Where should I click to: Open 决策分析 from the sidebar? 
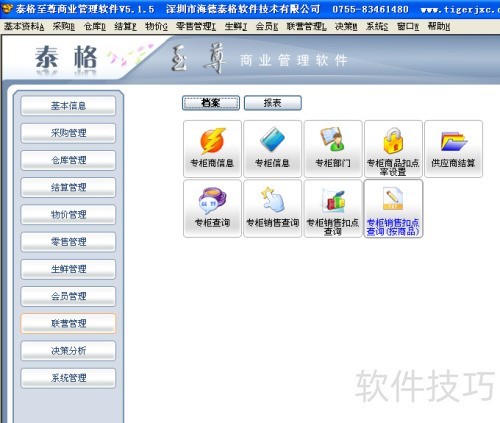[68, 351]
